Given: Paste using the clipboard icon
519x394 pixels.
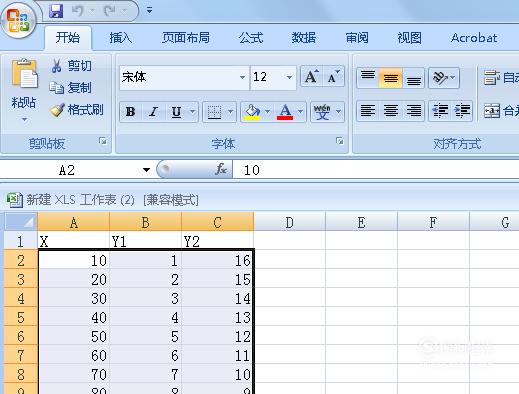Looking at the screenshot, I should [x=24, y=73].
